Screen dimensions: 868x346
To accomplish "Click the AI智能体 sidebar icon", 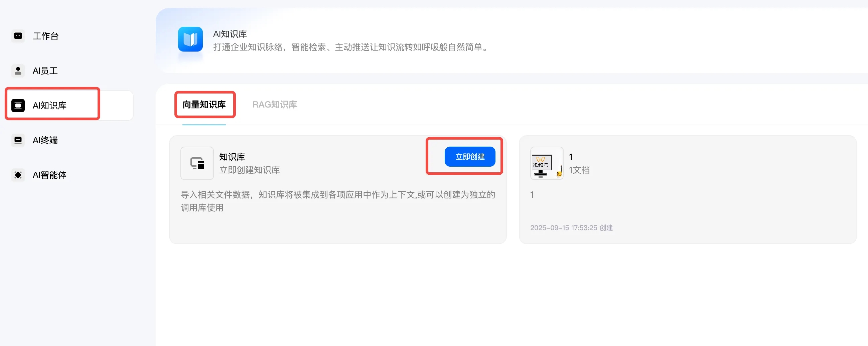I will 18,175.
